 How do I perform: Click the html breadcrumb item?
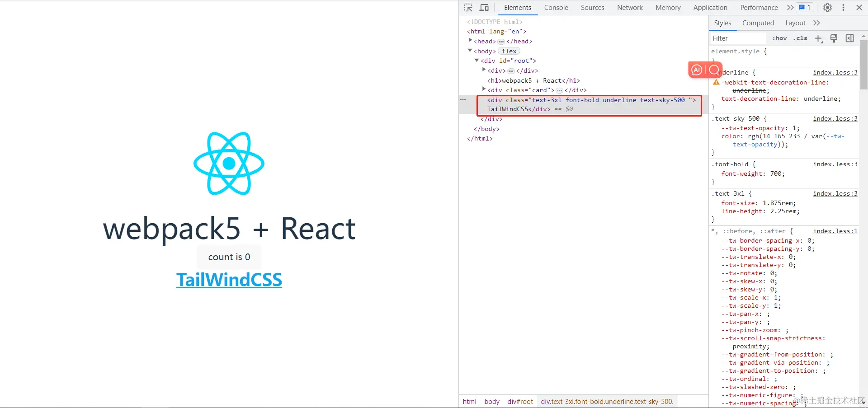pos(469,401)
